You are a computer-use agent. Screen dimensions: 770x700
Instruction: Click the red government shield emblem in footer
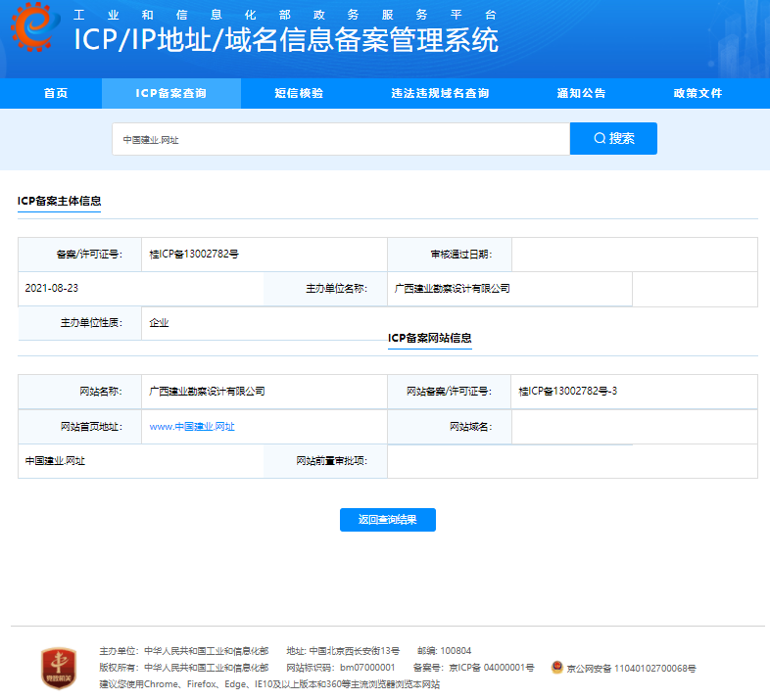tap(59, 668)
